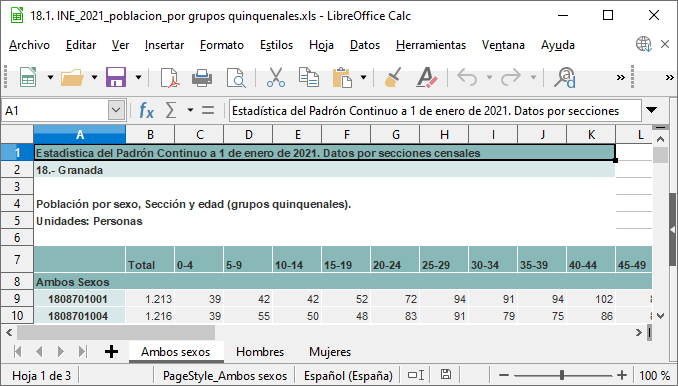
Task: Open Paste options dropdown arrow
Action: (x=364, y=78)
